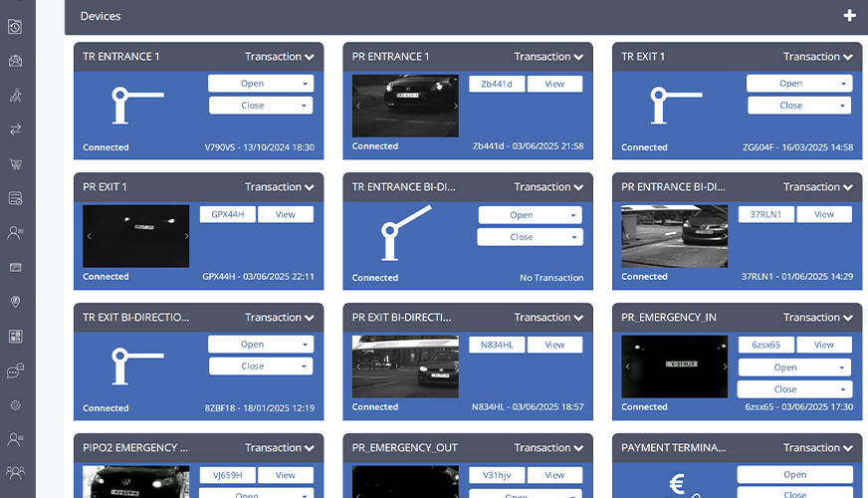Expand Transaction dropdown on PR ENTRANCE 1

(548, 57)
